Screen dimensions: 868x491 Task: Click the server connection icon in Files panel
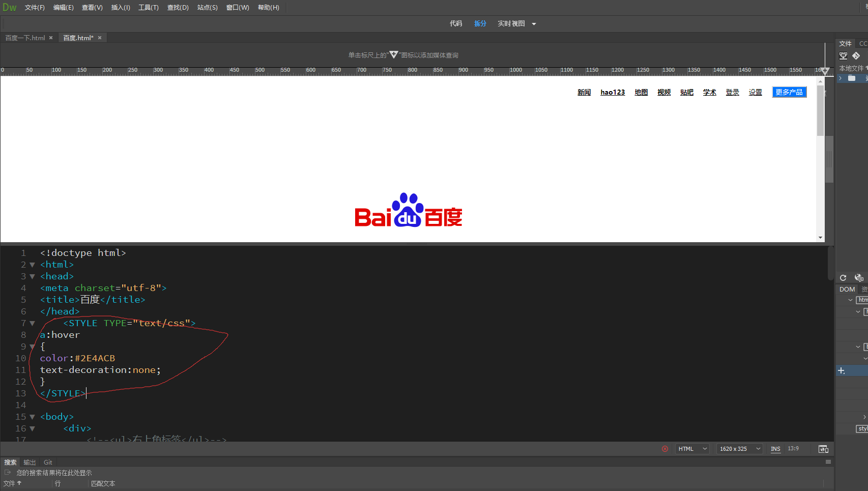(844, 56)
